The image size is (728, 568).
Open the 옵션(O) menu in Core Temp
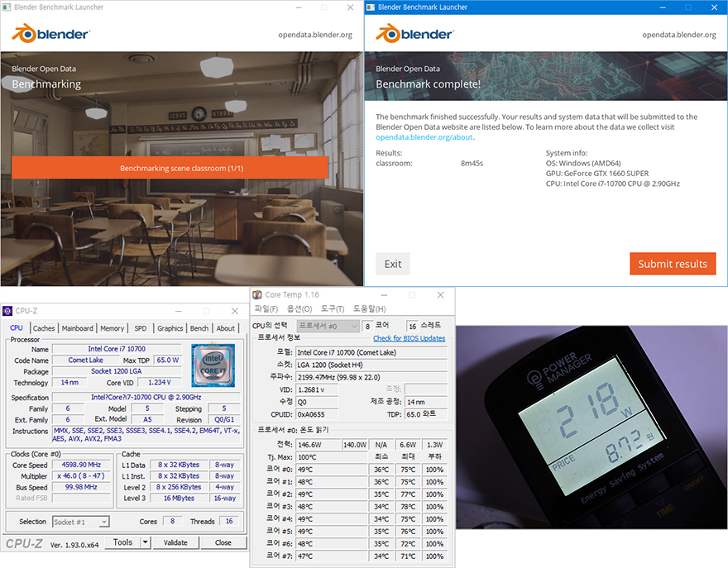(299, 309)
